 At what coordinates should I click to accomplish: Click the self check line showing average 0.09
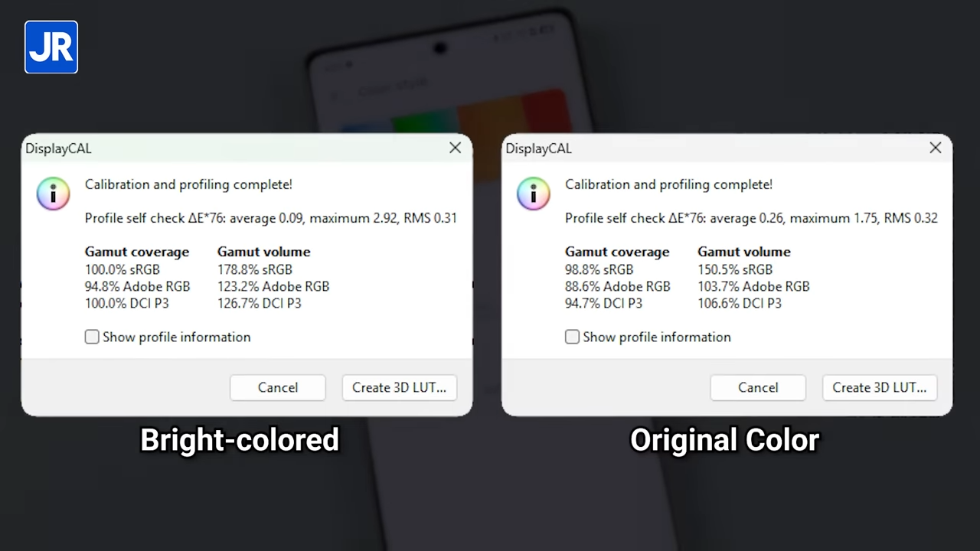point(270,218)
